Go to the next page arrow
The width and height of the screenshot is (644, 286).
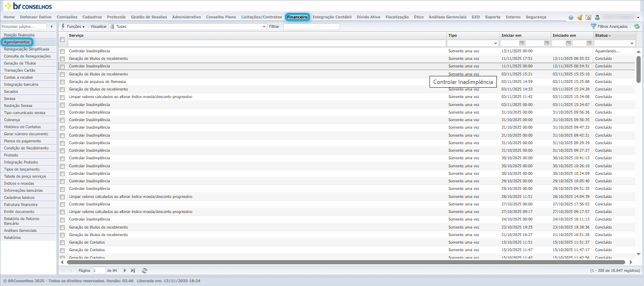coord(125,270)
